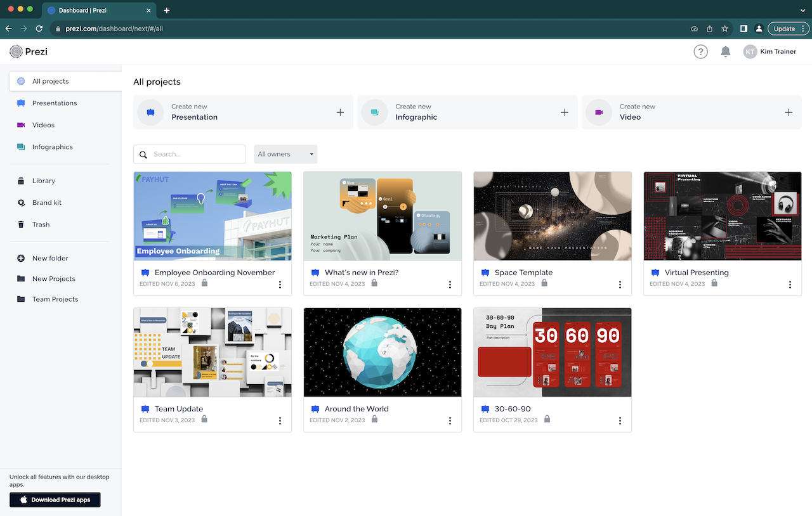Open the Team Update project thumbnail

pos(212,352)
